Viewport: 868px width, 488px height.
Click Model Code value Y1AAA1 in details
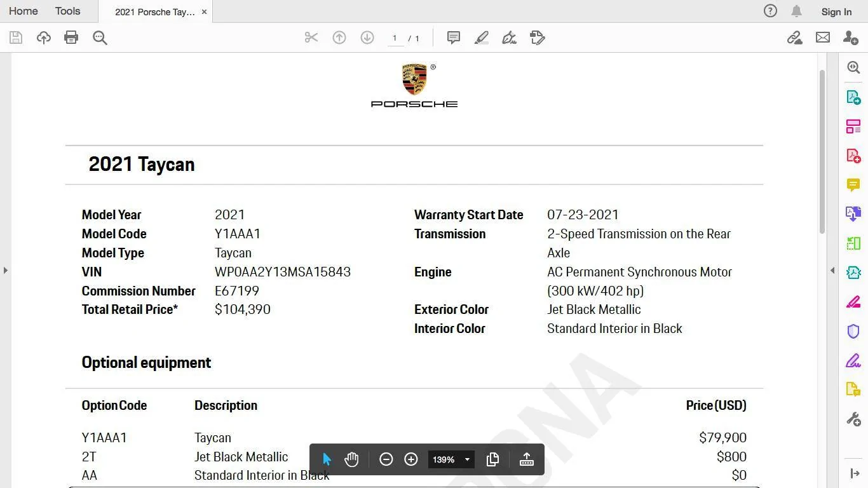[238, 234]
